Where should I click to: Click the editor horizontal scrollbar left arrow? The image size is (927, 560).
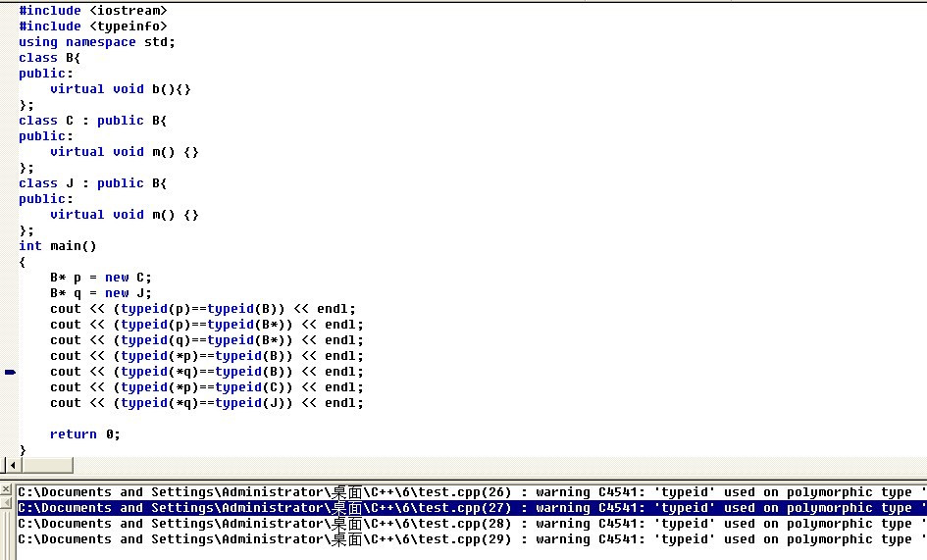point(13,466)
